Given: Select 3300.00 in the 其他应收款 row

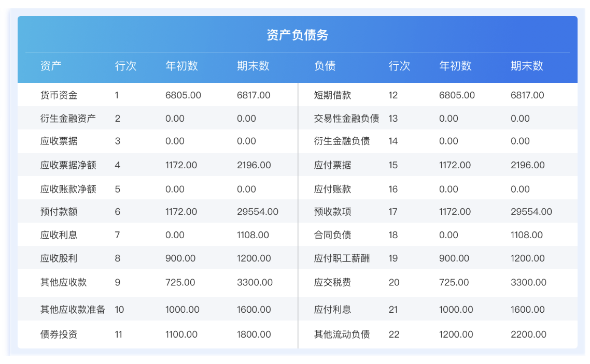Looking at the screenshot, I should (x=255, y=282).
